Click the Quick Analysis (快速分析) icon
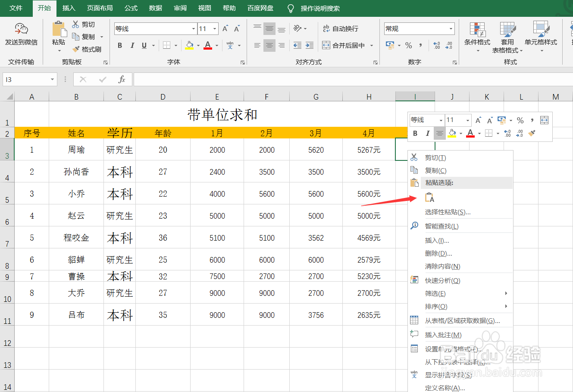Image resolution: width=573 pixels, height=392 pixels. click(441, 280)
